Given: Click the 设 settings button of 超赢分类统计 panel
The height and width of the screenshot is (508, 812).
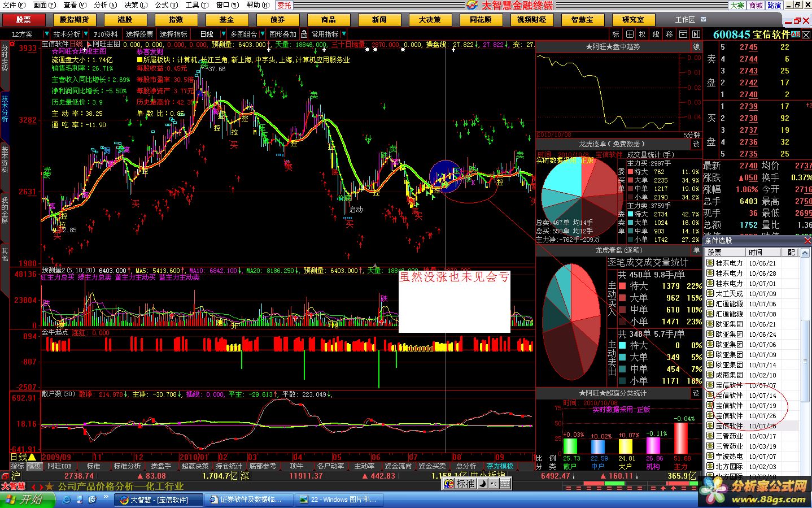Looking at the screenshot, I should click(696, 393).
